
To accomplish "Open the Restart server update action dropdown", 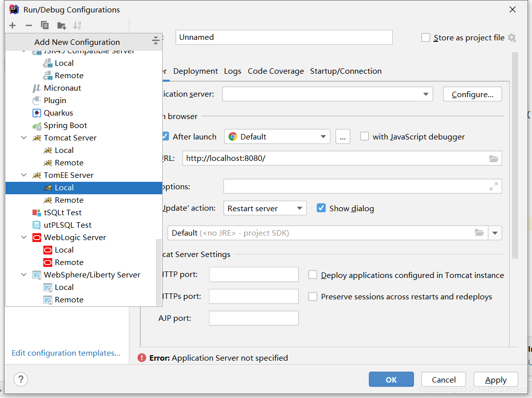I will click(265, 208).
